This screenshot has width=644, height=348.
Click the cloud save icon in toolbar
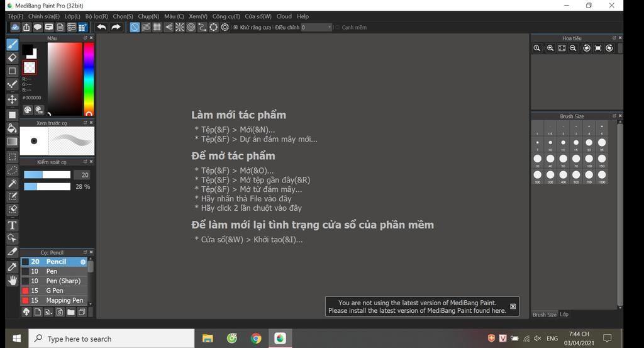pyautogui.click(x=15, y=27)
